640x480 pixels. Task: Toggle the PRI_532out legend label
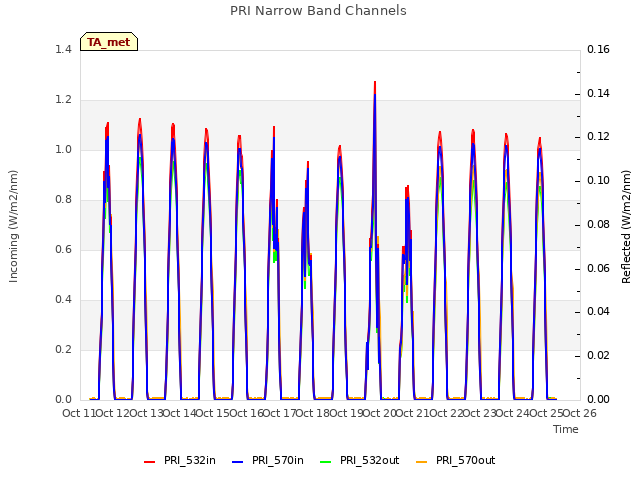tap(370, 460)
